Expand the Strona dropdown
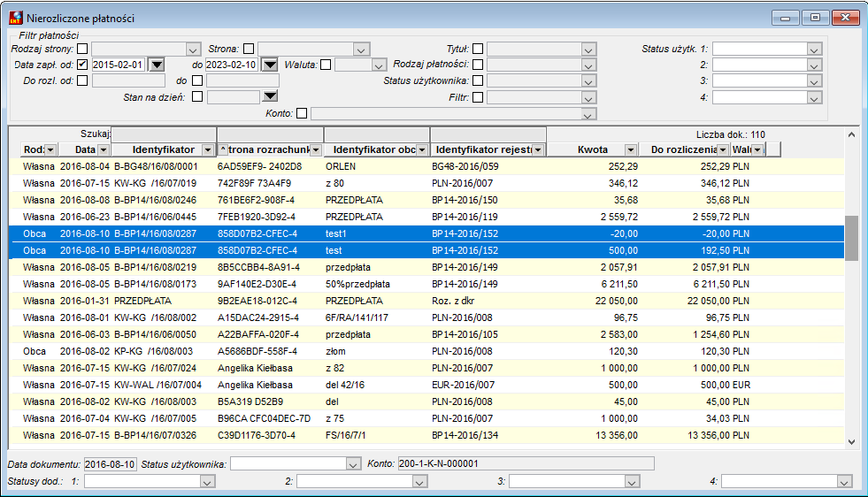868x497 pixels. coord(362,50)
